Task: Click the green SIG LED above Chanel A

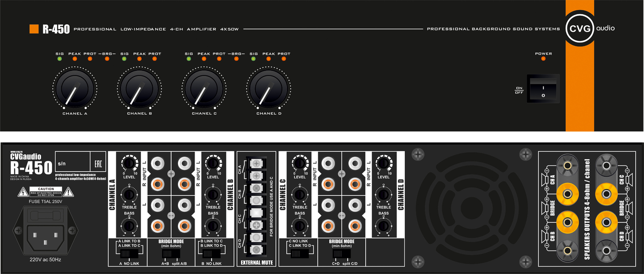Action: 59,59
